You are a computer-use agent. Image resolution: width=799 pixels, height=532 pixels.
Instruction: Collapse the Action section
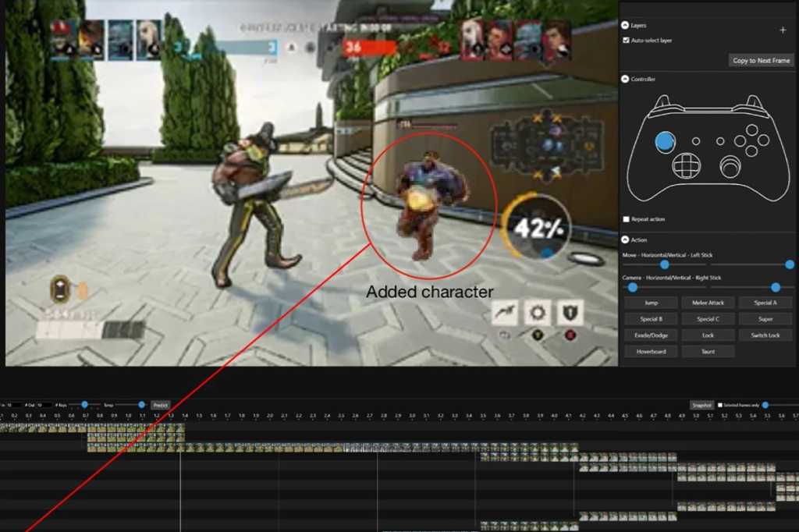(x=626, y=239)
